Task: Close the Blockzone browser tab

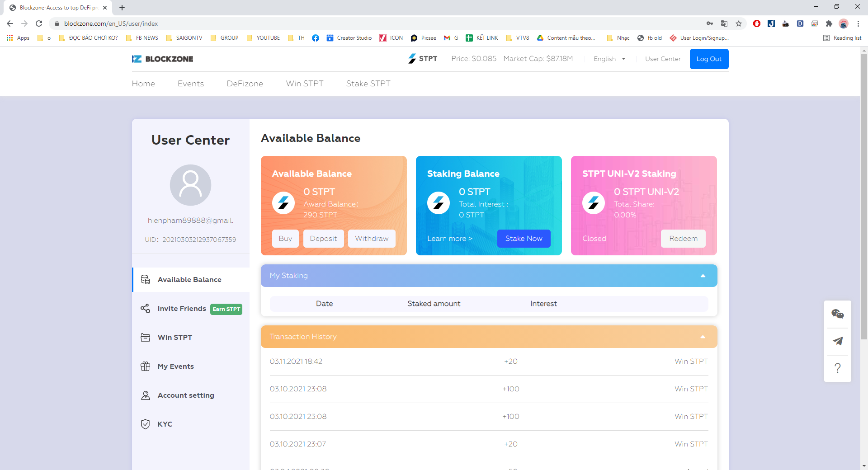Action: pos(105,8)
